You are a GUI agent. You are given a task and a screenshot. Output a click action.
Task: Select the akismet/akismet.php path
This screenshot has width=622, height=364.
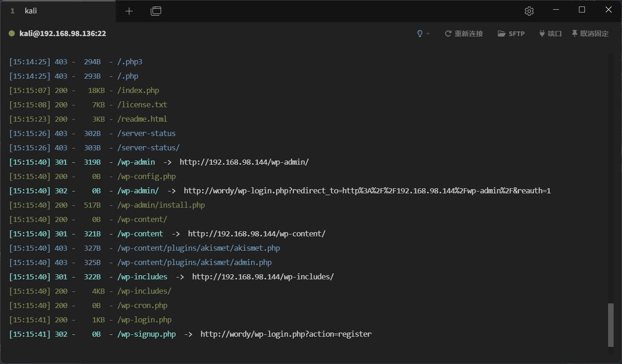click(x=199, y=248)
